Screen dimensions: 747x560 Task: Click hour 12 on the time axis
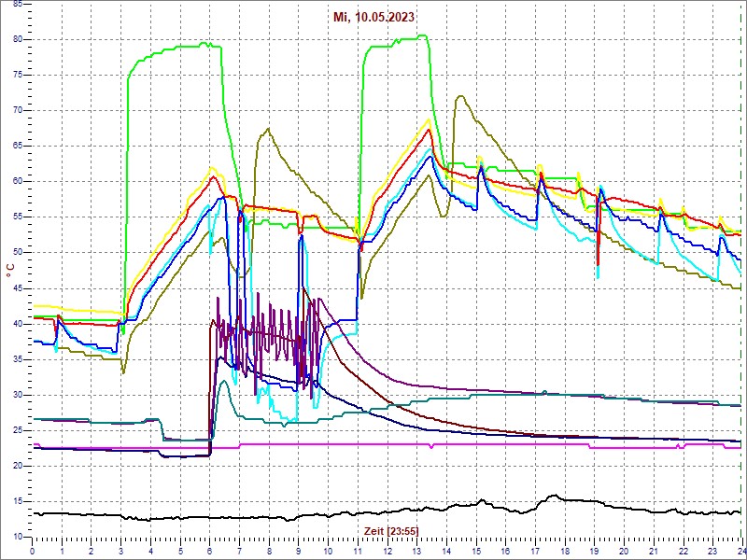pos(388,551)
